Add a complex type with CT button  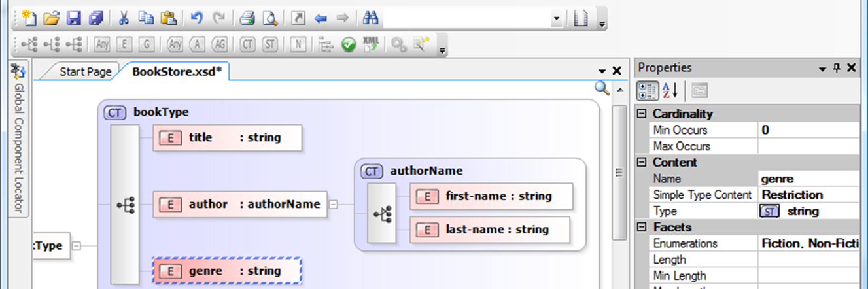click(247, 44)
